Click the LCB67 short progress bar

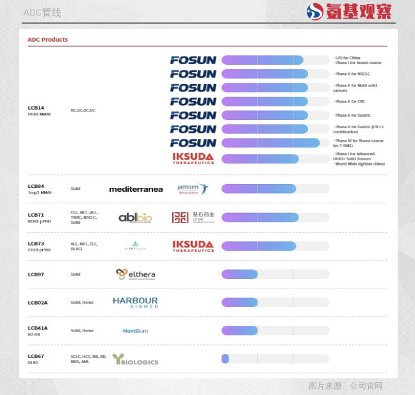(x=225, y=359)
